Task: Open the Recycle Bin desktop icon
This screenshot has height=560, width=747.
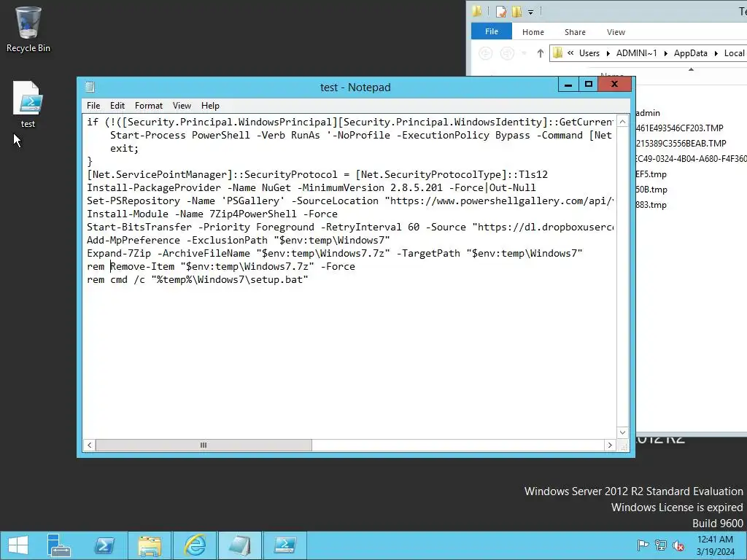Action: (x=28, y=29)
